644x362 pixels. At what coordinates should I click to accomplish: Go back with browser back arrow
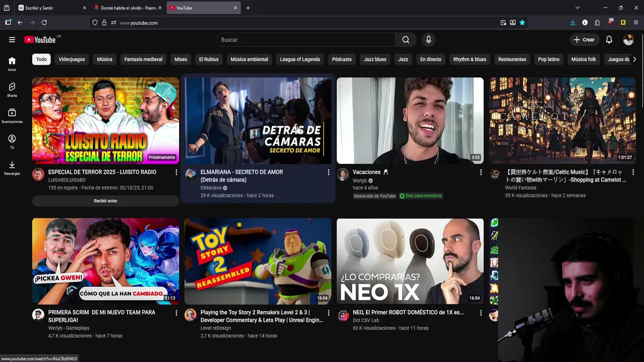click(x=20, y=23)
